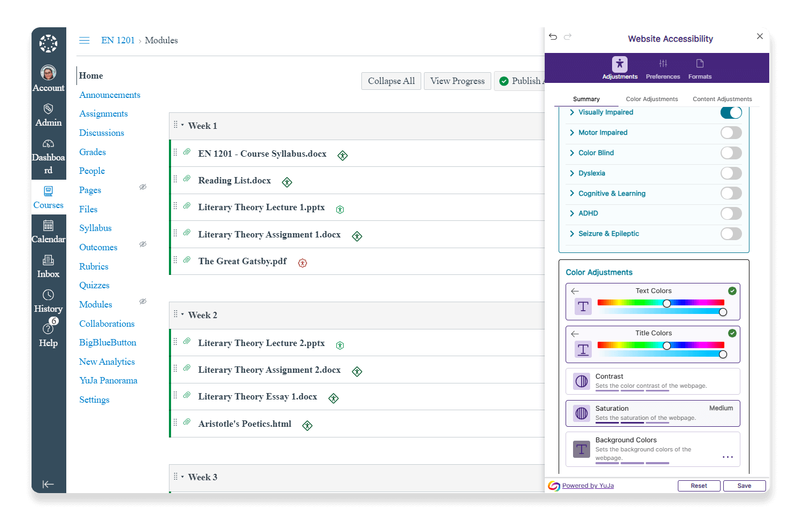This screenshot has width=812, height=530.
Task: Click accessibility icon for Aristotle's Poetics.html
Action: coord(307,426)
